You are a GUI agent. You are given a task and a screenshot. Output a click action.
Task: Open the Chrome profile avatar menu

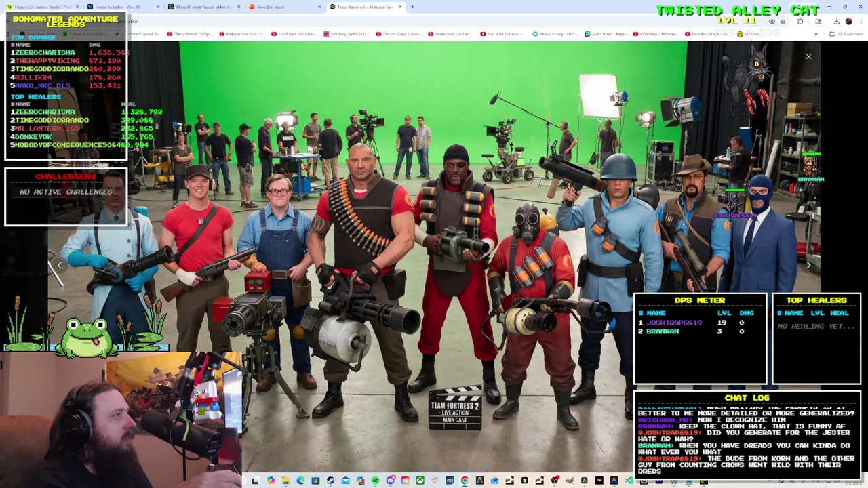click(x=848, y=22)
